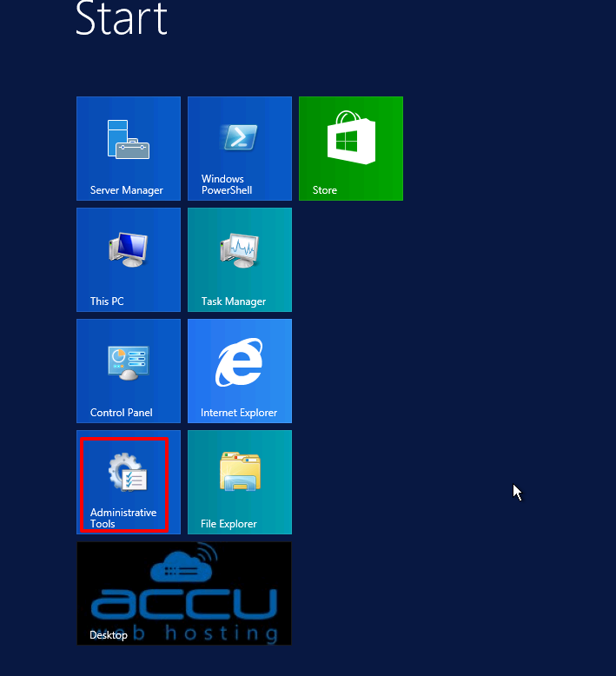616x676 pixels.
Task: Click the 'Administrative Tools' tile label
Action: pyautogui.click(x=123, y=518)
